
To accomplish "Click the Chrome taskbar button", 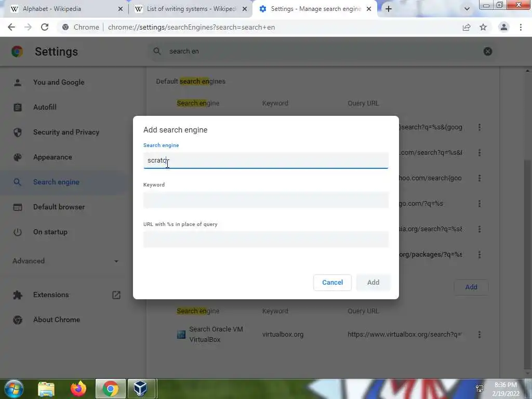I will tap(111, 389).
